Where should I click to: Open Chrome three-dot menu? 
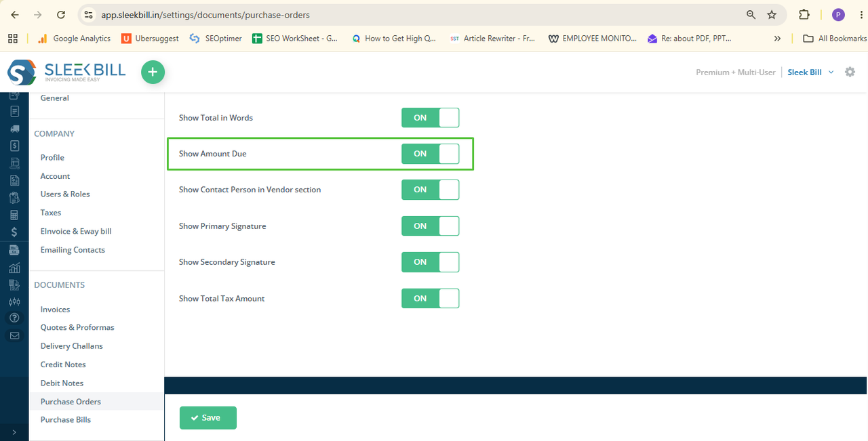pos(861,14)
